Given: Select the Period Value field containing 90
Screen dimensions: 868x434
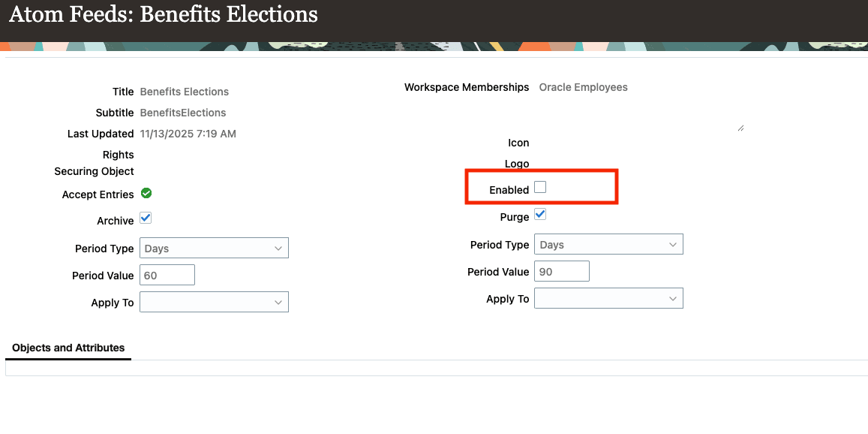Looking at the screenshot, I should click(561, 271).
